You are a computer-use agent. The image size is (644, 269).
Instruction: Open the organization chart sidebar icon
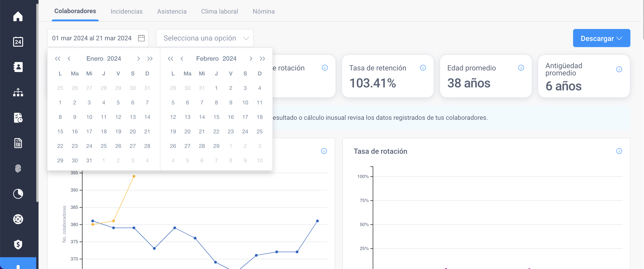[x=18, y=92]
